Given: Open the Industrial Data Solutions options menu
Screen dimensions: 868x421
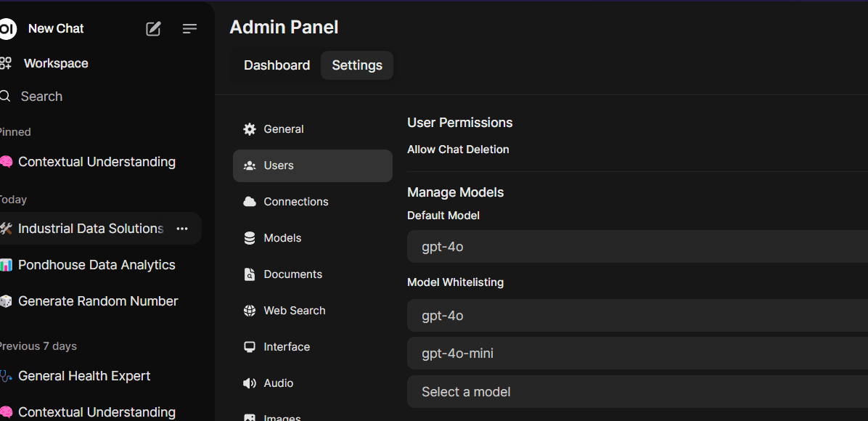Looking at the screenshot, I should pos(181,228).
